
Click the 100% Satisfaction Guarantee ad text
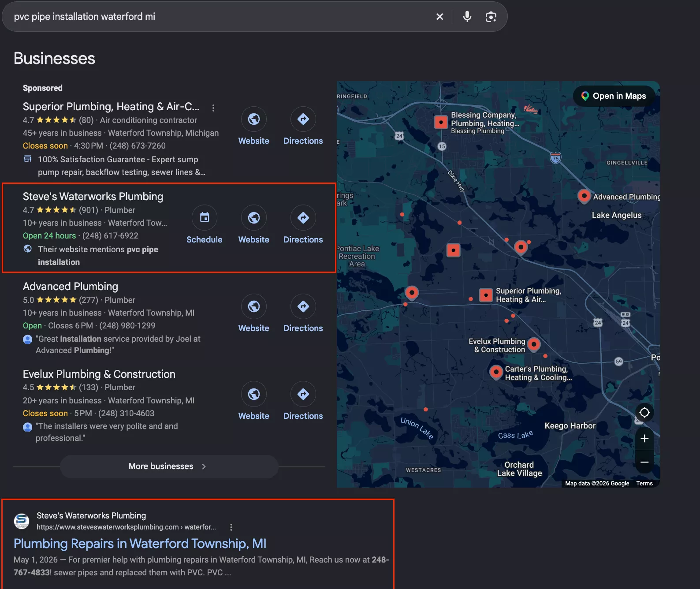point(122,166)
